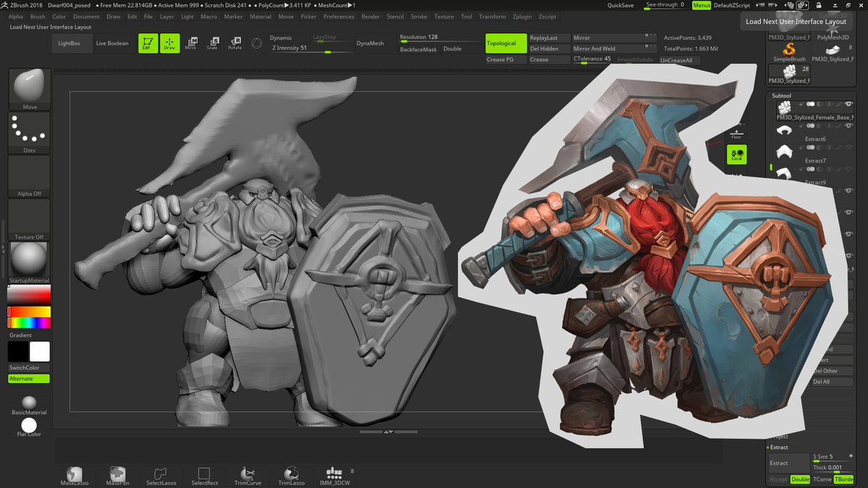Image resolution: width=868 pixels, height=488 pixels.
Task: Toggle Local symmetry button
Action: click(736, 154)
